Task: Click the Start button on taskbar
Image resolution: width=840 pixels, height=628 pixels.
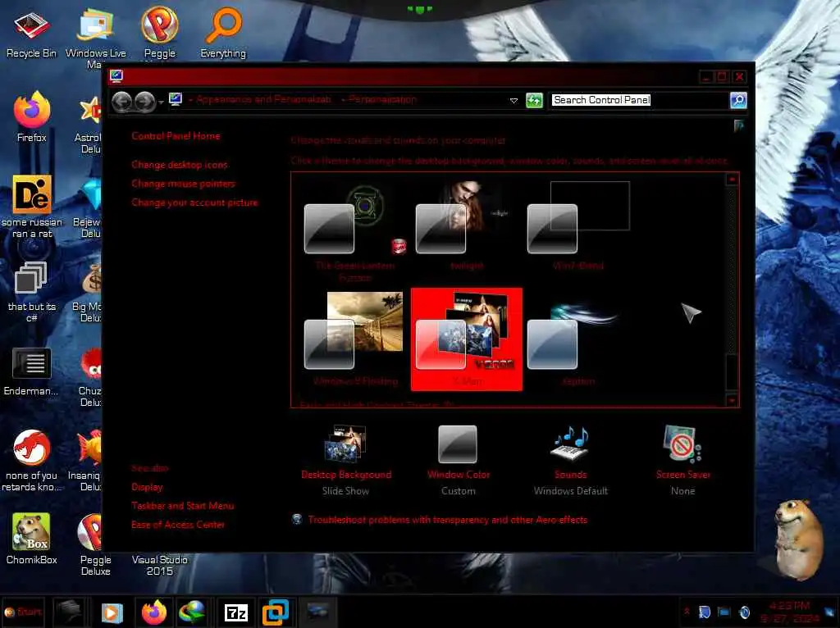Action: point(23,612)
